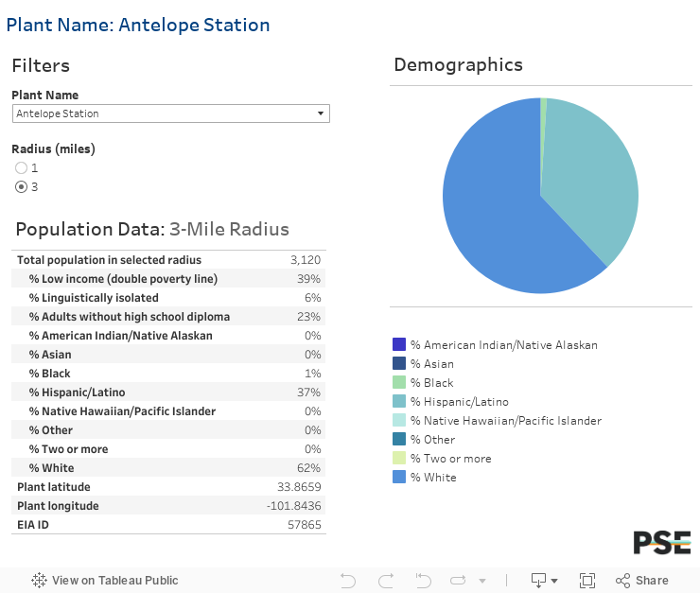The width and height of the screenshot is (700, 593).
Task: Click the Download icon
Action: tap(538, 581)
